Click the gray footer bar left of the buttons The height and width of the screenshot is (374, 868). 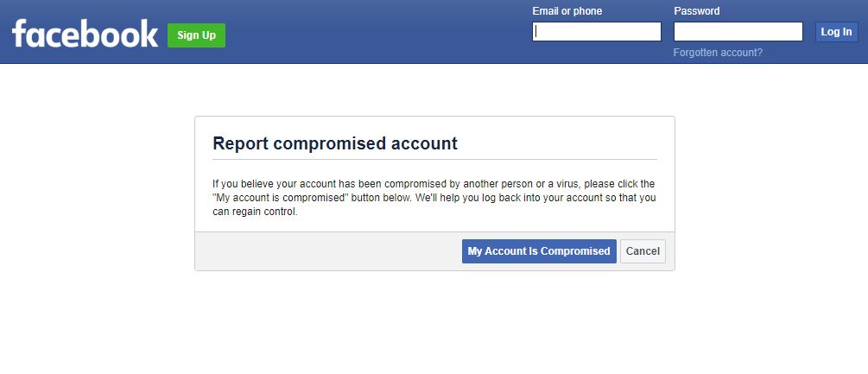(327, 251)
